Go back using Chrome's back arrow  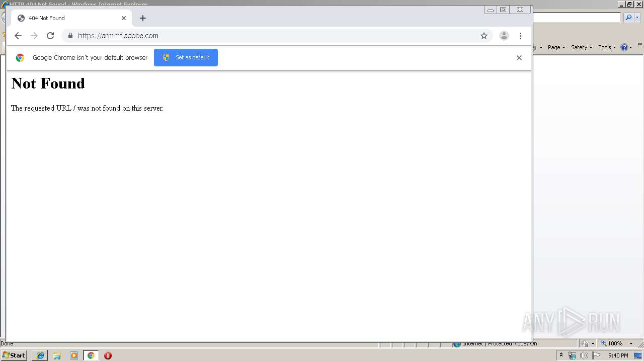18,36
